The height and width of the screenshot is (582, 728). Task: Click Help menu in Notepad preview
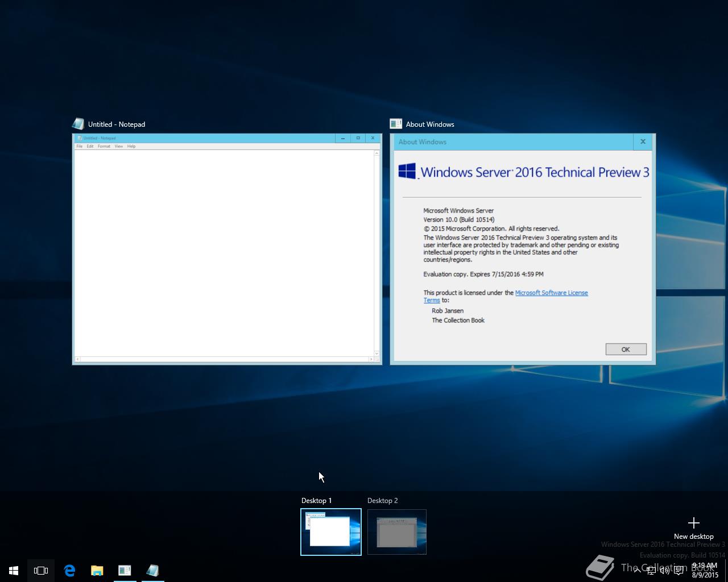pyautogui.click(x=131, y=146)
